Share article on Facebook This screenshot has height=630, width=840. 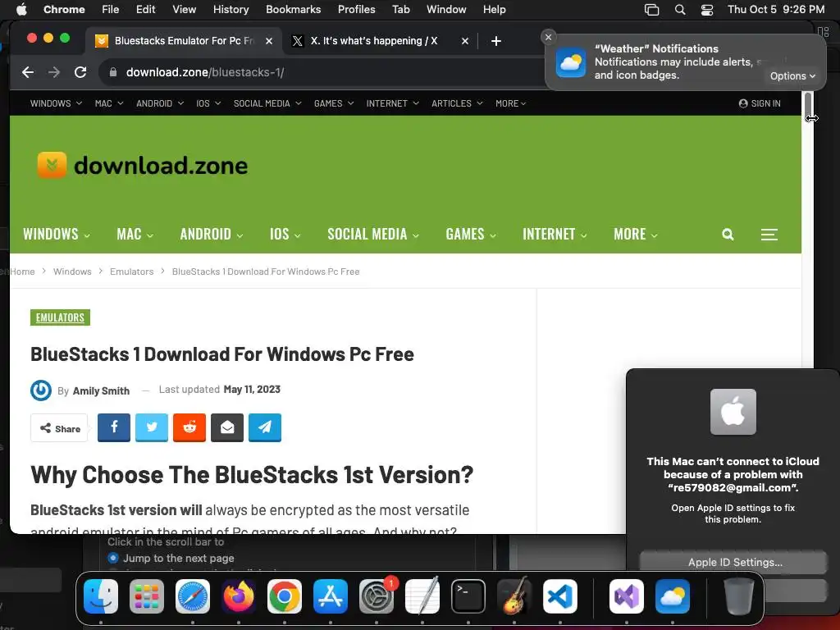[113, 427]
